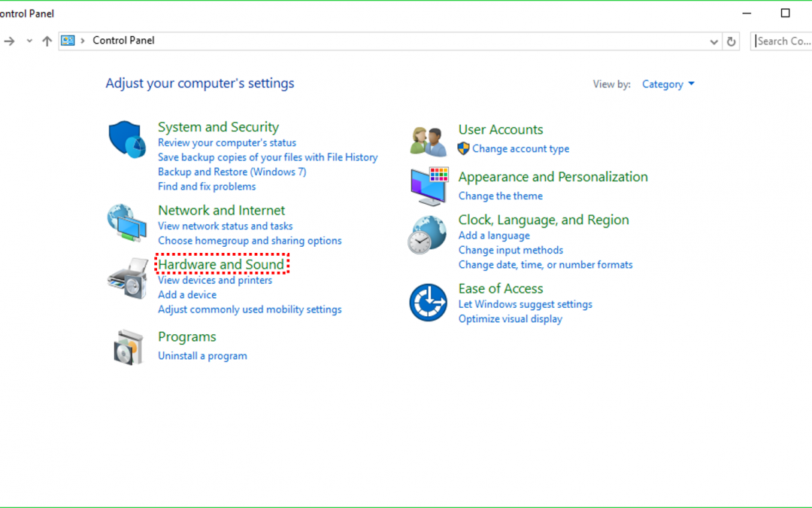Open Choose homegroup and sharing options
Viewport: 812px width, 508px height.
pyautogui.click(x=250, y=241)
